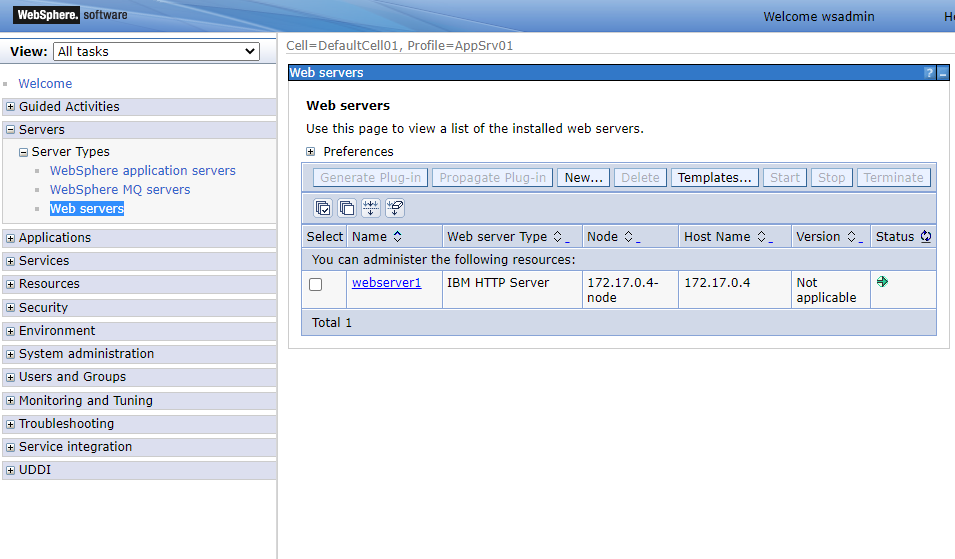Refresh status with the Status column icon

pos(926,236)
